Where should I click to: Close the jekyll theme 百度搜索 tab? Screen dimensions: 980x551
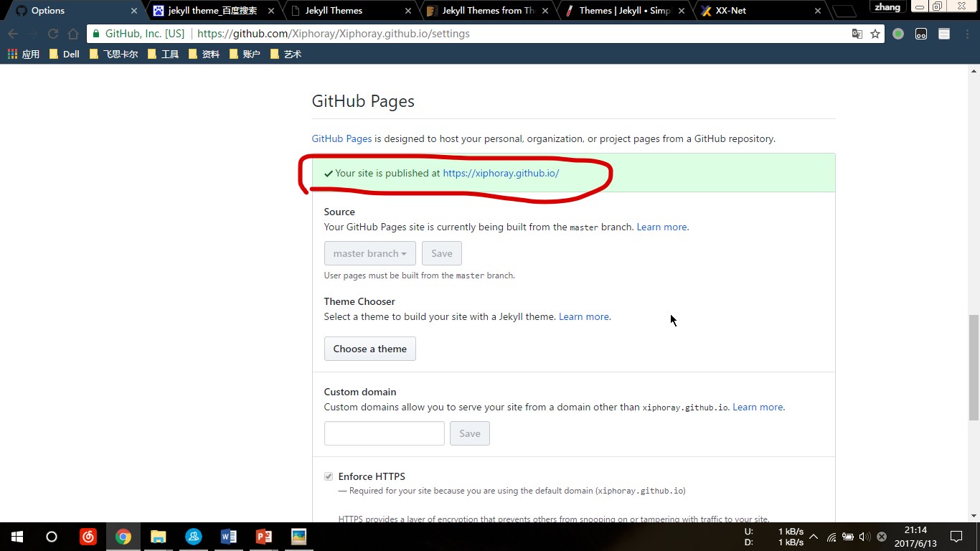pos(270,11)
